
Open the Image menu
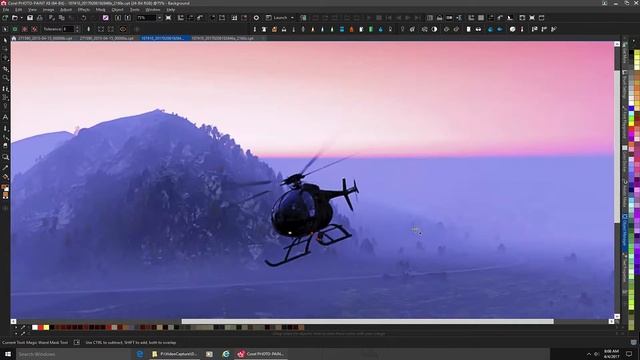click(x=48, y=9)
